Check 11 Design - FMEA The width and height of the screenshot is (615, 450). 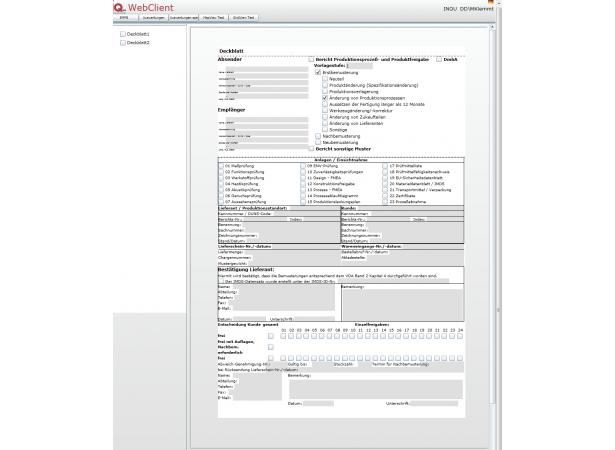[x=303, y=178]
